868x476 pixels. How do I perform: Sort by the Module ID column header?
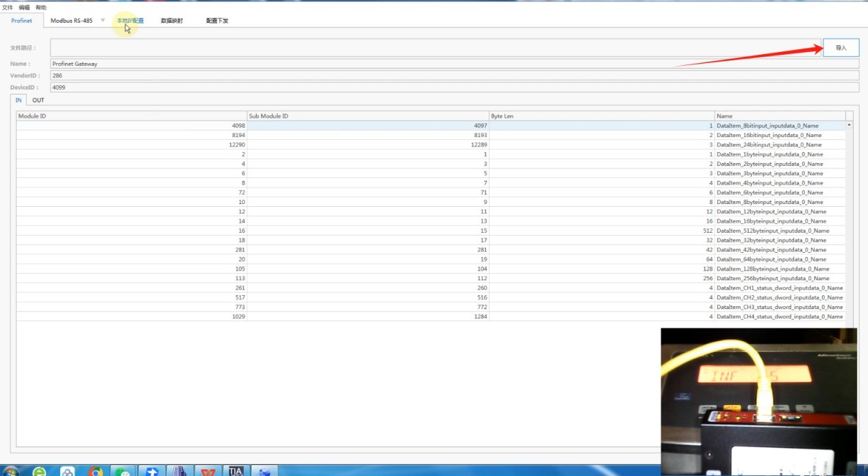[x=132, y=116]
